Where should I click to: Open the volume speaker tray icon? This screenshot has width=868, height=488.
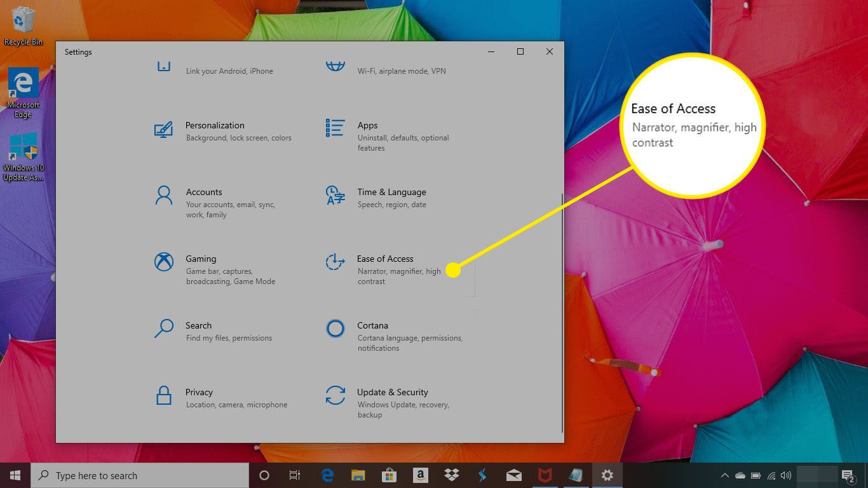click(786, 475)
